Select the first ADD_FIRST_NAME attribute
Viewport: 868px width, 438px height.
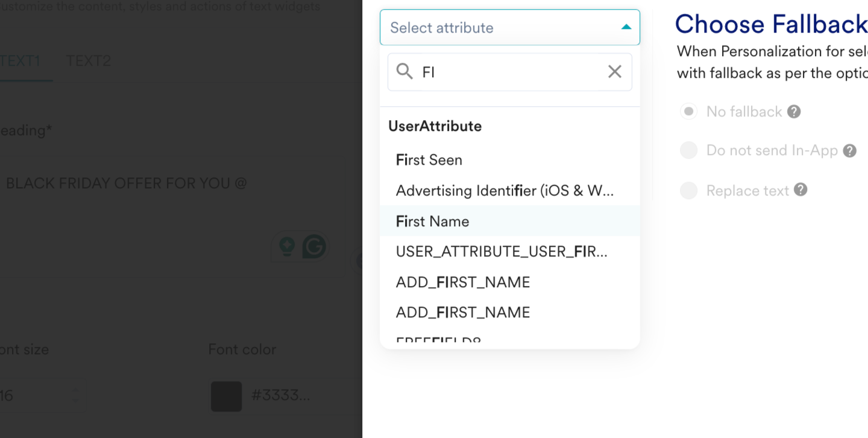510,282
